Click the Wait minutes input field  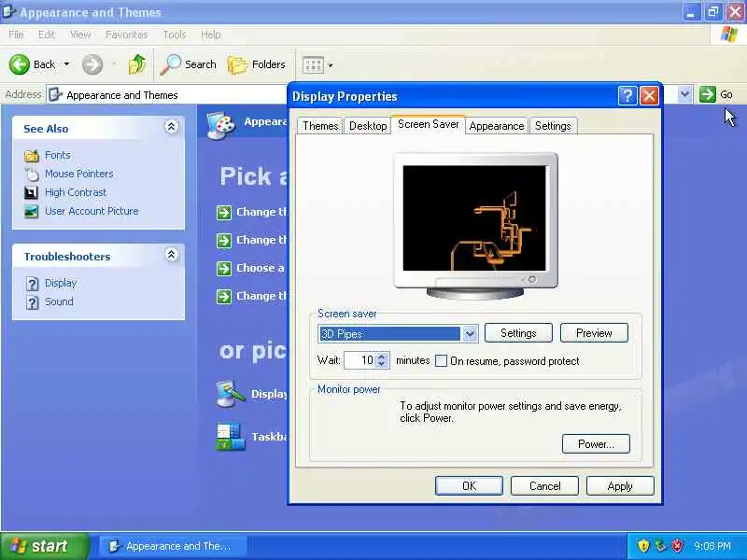[359, 360]
